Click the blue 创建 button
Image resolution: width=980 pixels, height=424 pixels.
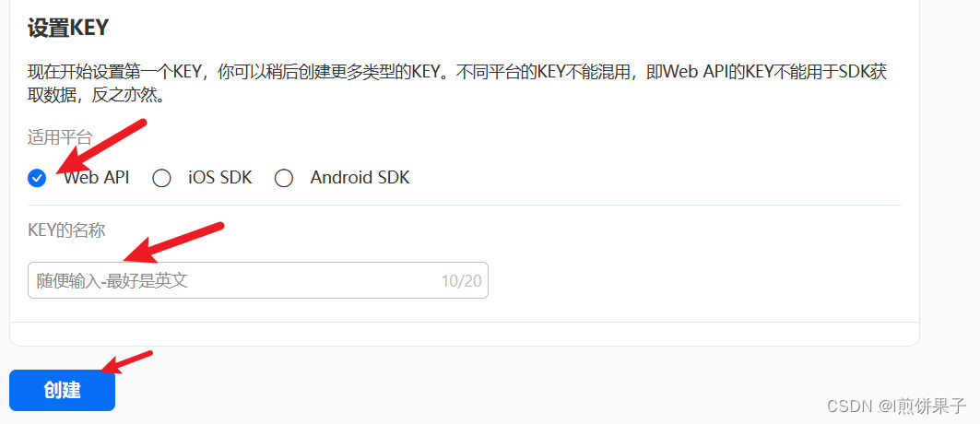pyautogui.click(x=63, y=390)
